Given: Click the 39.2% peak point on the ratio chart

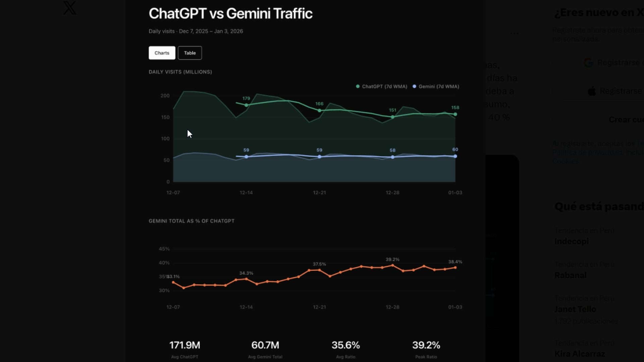Looking at the screenshot, I should 392,265.
